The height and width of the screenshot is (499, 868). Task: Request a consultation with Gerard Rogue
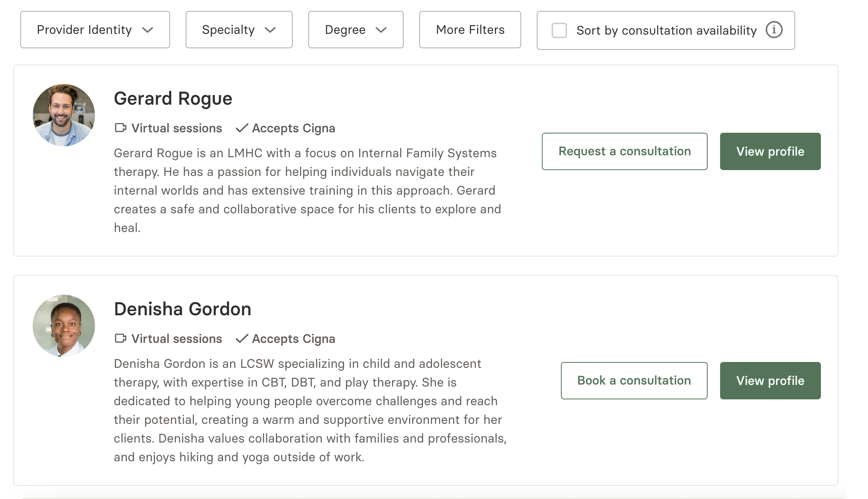coord(625,151)
